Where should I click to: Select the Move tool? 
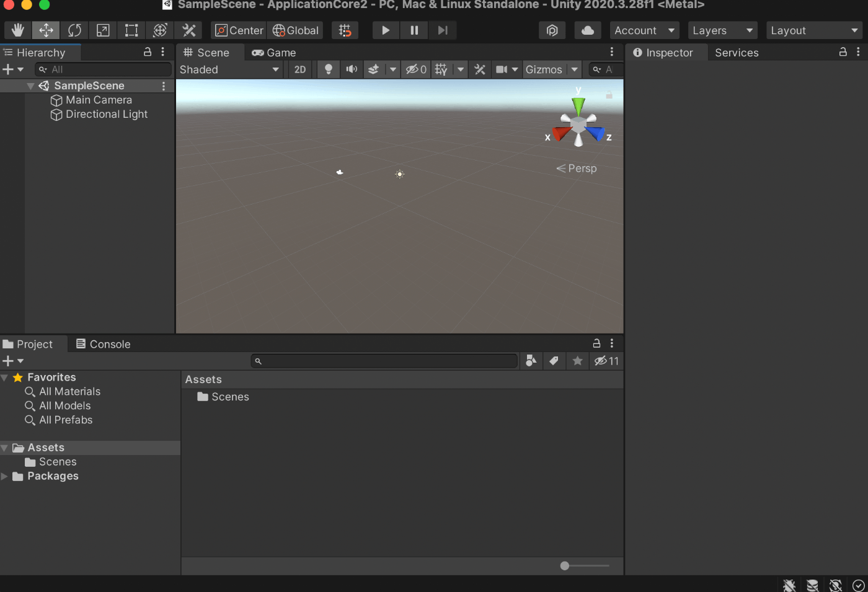click(x=46, y=30)
